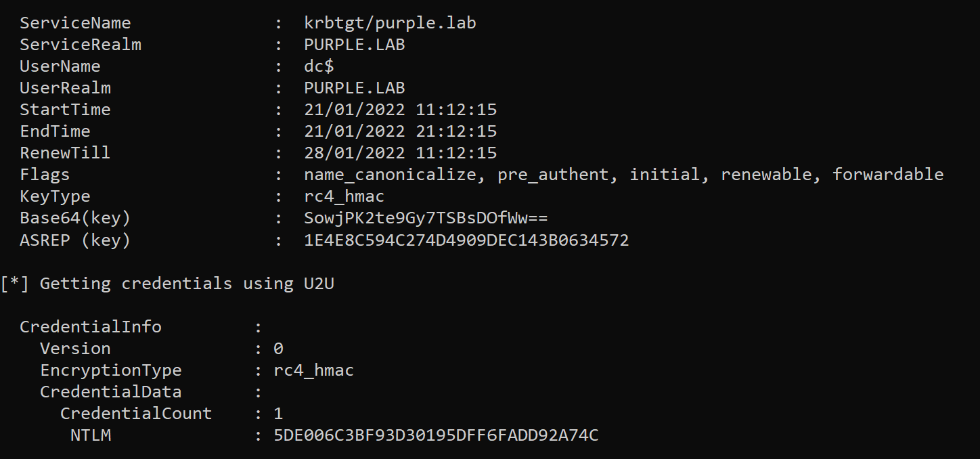980x459 pixels.
Task: Click the dc$ username value
Action: 319,66
